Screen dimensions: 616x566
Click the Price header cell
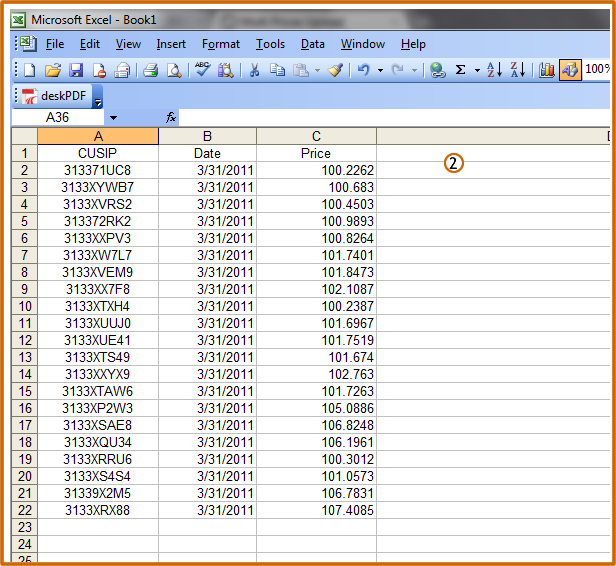click(316, 153)
